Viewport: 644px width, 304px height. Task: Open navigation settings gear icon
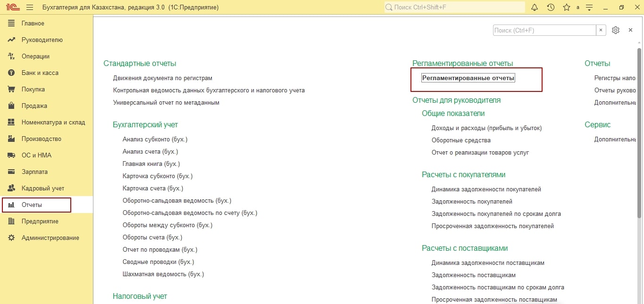coord(615,30)
